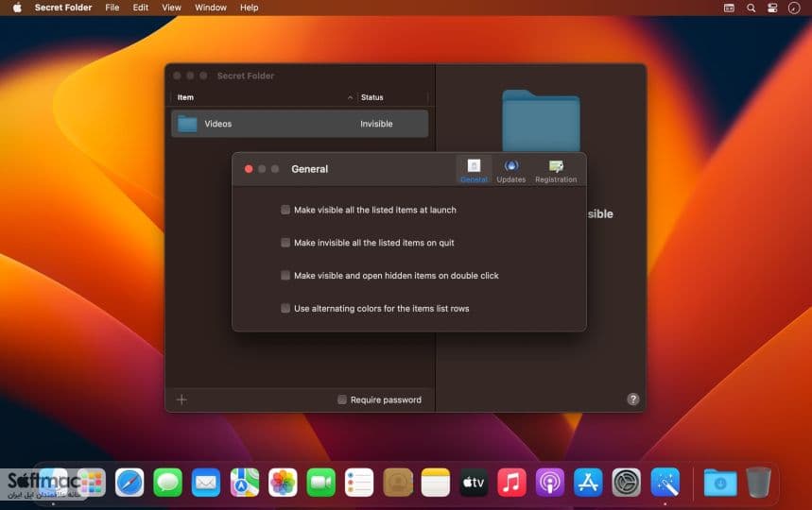Open Notes from the Dock
The width and height of the screenshot is (812, 510).
[x=436, y=483]
